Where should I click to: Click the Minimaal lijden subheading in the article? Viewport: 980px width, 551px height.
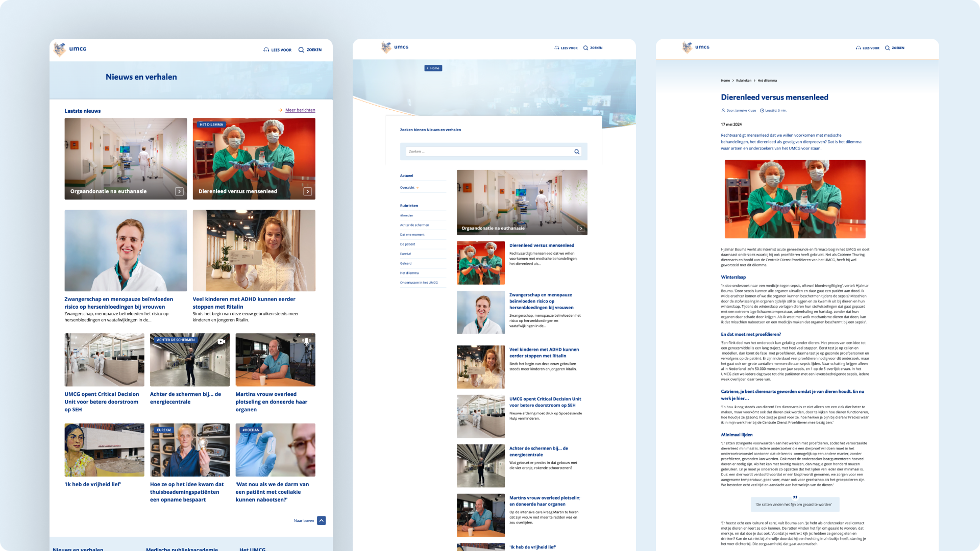point(737,435)
